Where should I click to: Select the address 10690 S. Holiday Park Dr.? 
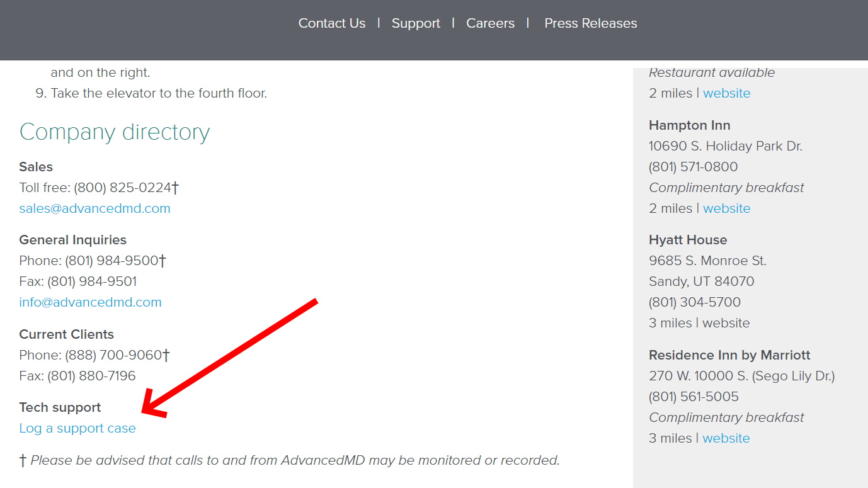(726, 146)
